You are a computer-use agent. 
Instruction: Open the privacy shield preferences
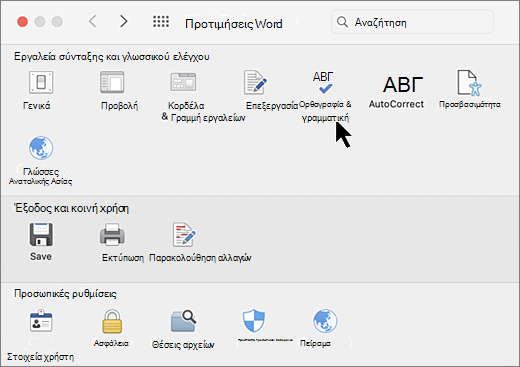[x=254, y=321]
